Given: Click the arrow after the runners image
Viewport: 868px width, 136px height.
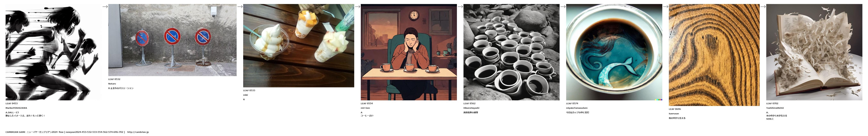Looking at the screenshot, I should [x=105, y=6].
